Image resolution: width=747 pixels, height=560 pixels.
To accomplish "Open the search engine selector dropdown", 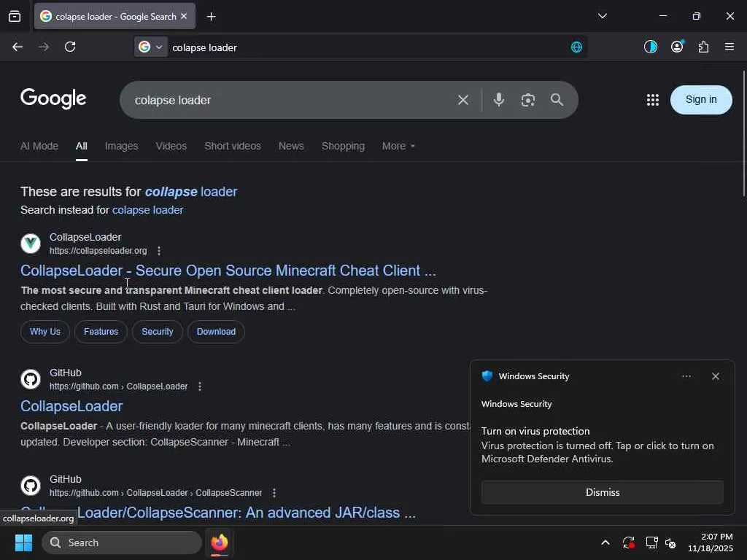I will 150,47.
